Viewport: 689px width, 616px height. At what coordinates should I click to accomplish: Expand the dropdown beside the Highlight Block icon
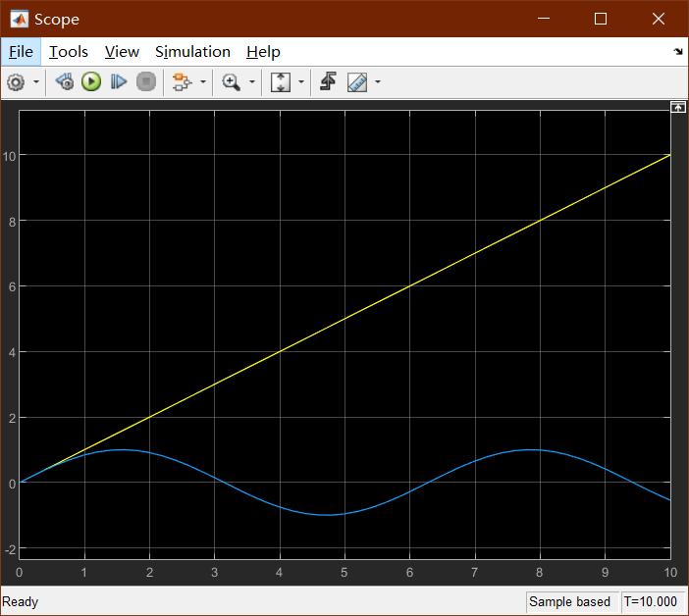pos(202,82)
